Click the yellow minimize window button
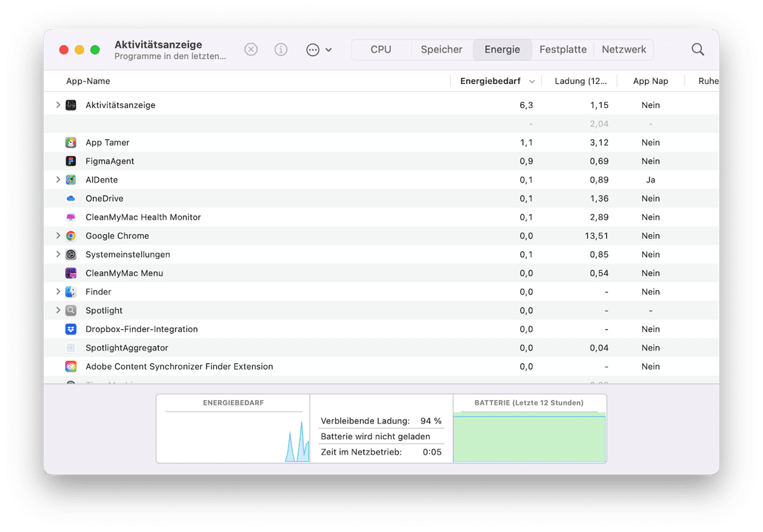The image size is (763, 532). [x=79, y=50]
